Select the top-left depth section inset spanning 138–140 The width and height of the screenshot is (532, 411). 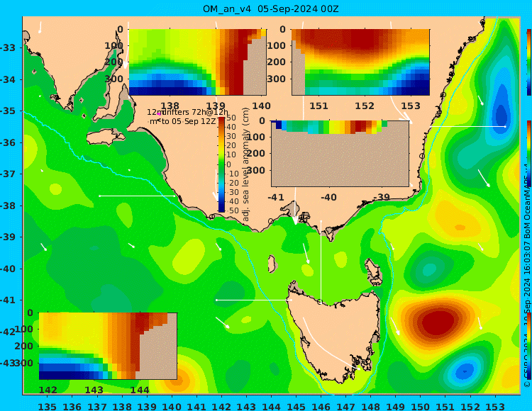coord(197,62)
